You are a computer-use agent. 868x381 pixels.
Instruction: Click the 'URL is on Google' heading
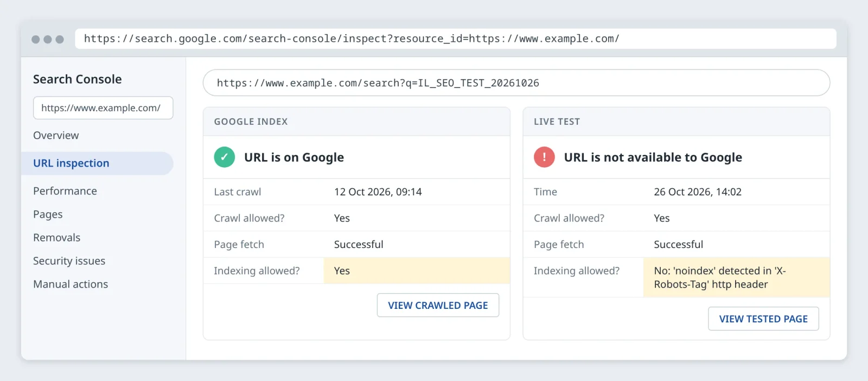pyautogui.click(x=294, y=157)
